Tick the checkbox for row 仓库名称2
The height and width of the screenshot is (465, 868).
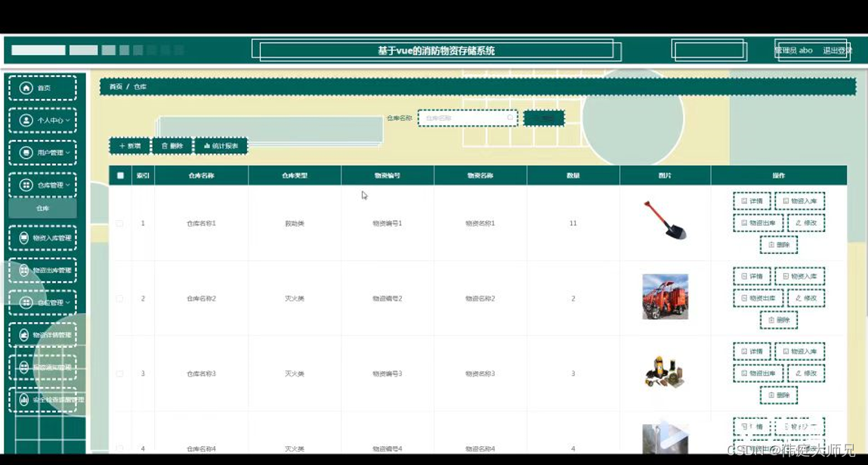coord(119,298)
